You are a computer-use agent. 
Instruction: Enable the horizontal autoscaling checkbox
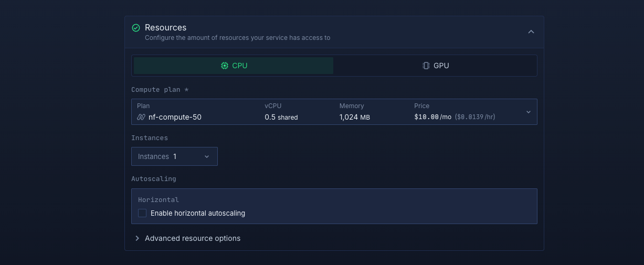(142, 213)
